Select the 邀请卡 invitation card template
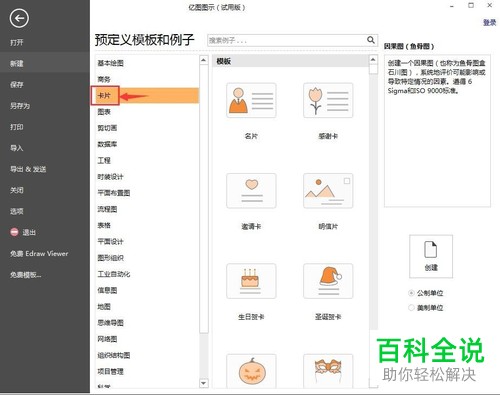 tap(251, 191)
